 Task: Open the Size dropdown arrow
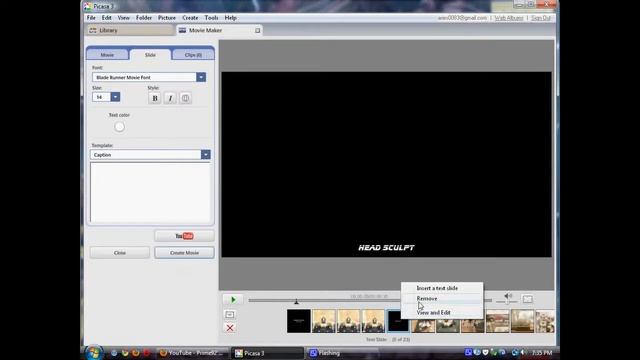coord(115,97)
